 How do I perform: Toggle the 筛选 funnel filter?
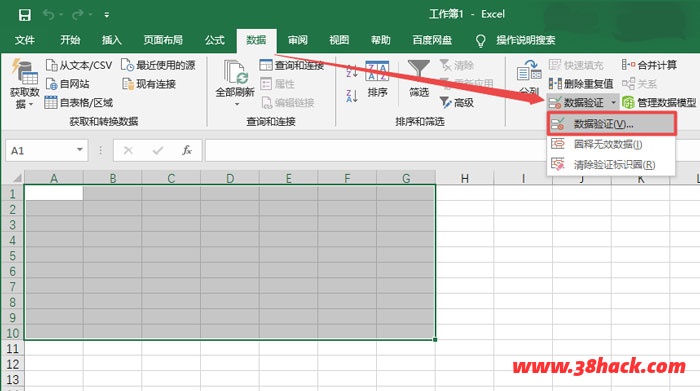[x=419, y=79]
